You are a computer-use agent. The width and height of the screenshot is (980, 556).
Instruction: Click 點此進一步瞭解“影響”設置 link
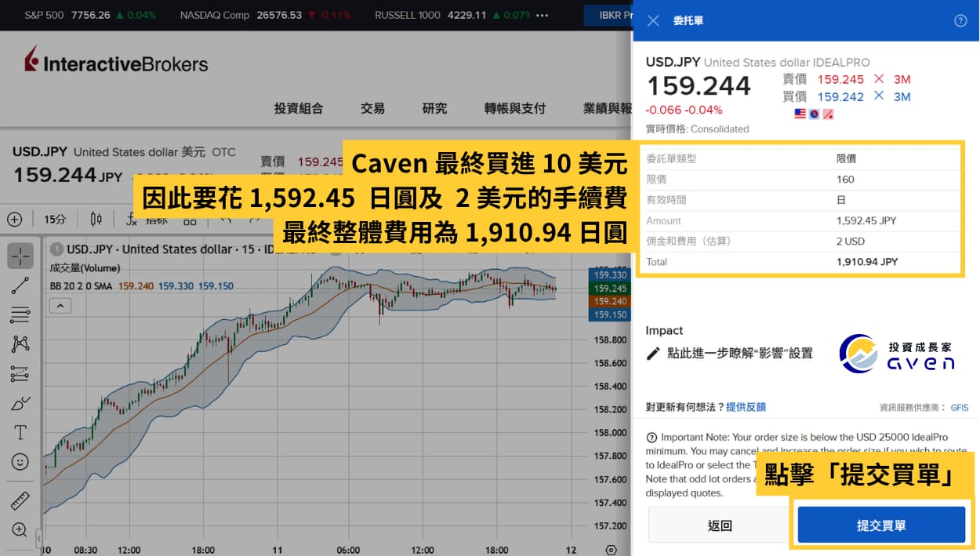(740, 354)
